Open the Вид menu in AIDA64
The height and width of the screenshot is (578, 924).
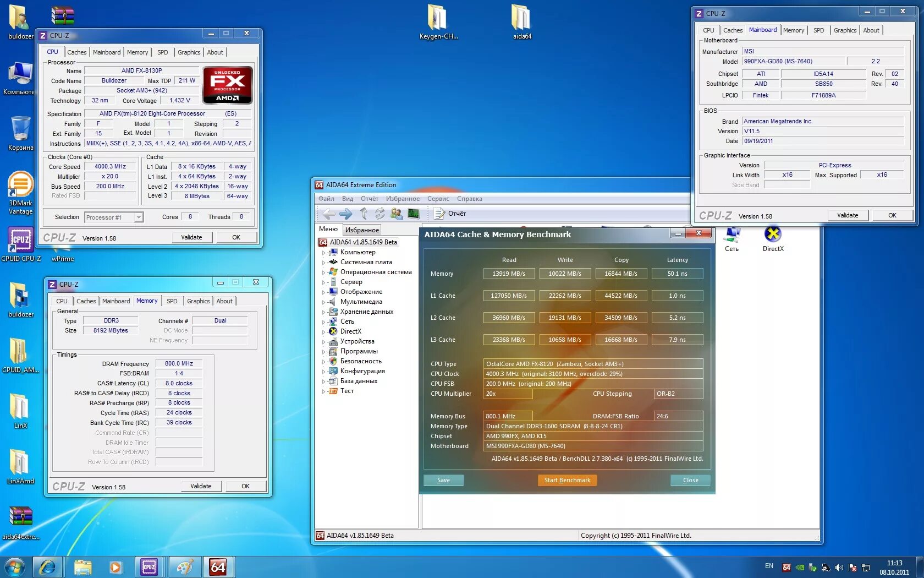coord(348,199)
